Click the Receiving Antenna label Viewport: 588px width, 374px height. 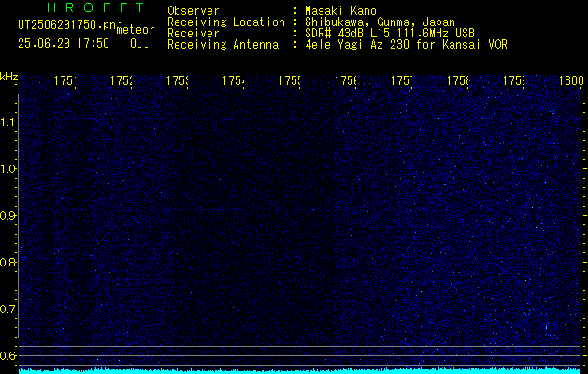tap(222, 45)
